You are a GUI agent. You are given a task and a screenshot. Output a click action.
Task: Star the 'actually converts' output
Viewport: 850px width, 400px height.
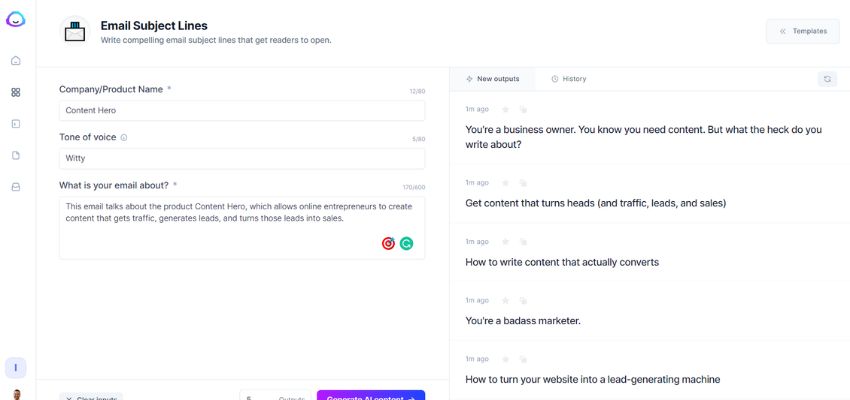point(506,242)
